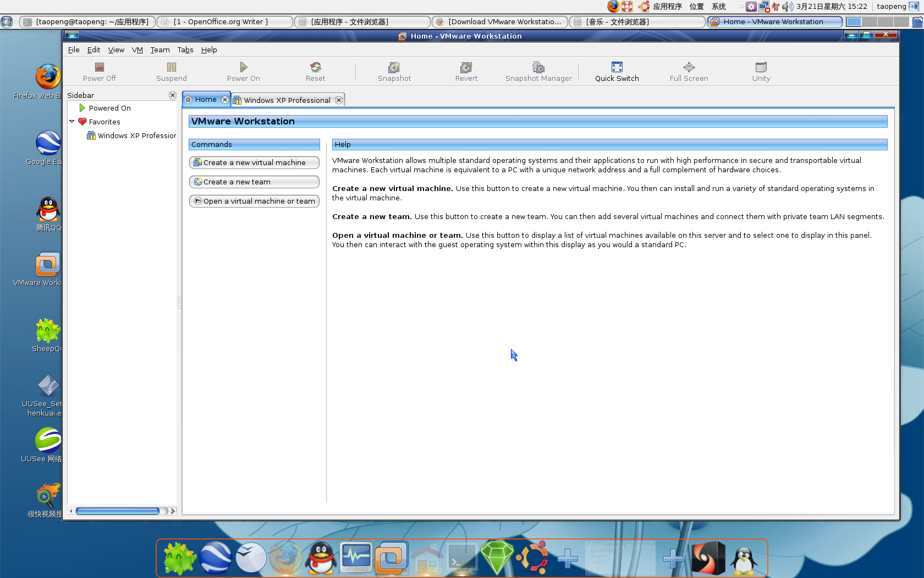Image resolution: width=924 pixels, height=578 pixels.
Task: Click the first workspace switcher cell
Action: click(x=854, y=22)
